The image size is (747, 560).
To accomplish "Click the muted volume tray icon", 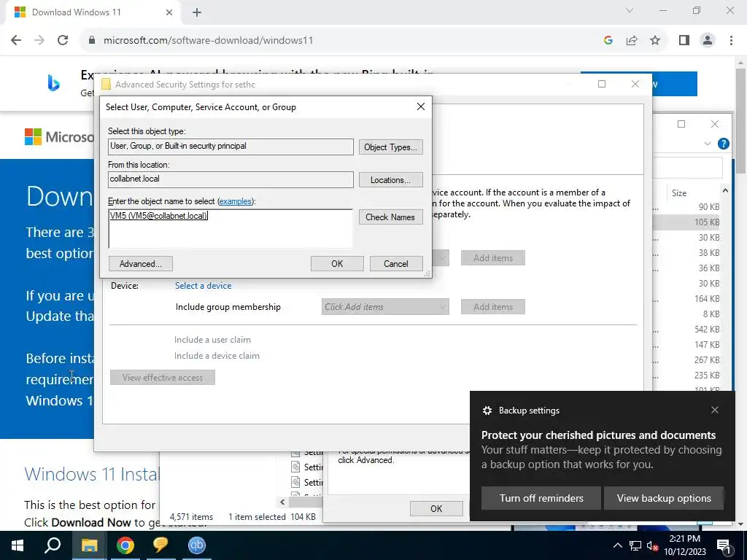I will [652, 545].
